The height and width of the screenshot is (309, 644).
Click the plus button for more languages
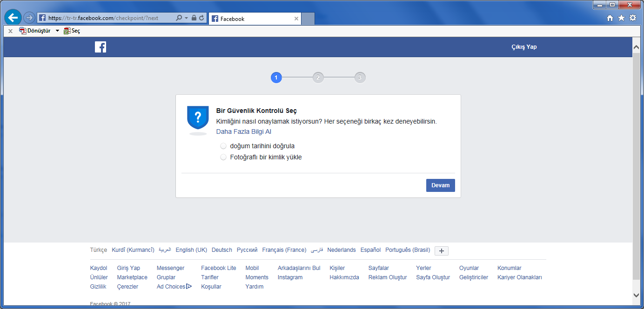pyautogui.click(x=442, y=251)
